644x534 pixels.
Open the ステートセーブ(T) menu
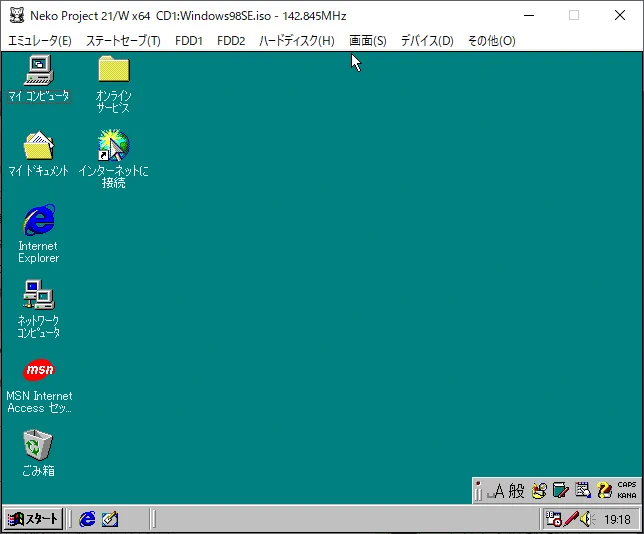click(123, 41)
